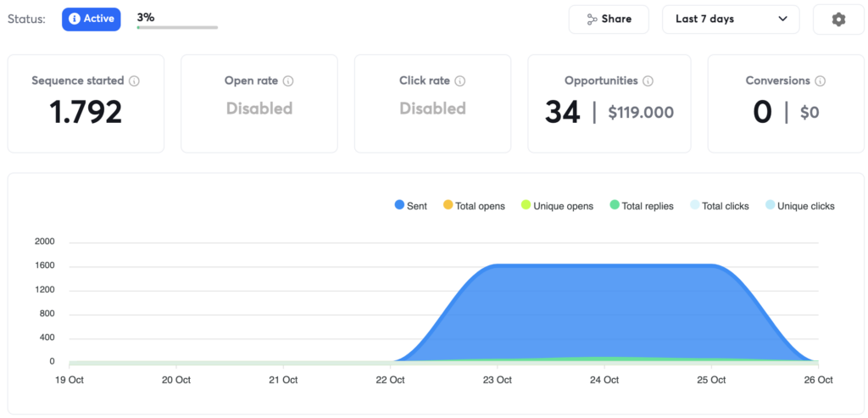Open the Last 7 days dropdown
The width and height of the screenshot is (868, 418).
coord(730,20)
